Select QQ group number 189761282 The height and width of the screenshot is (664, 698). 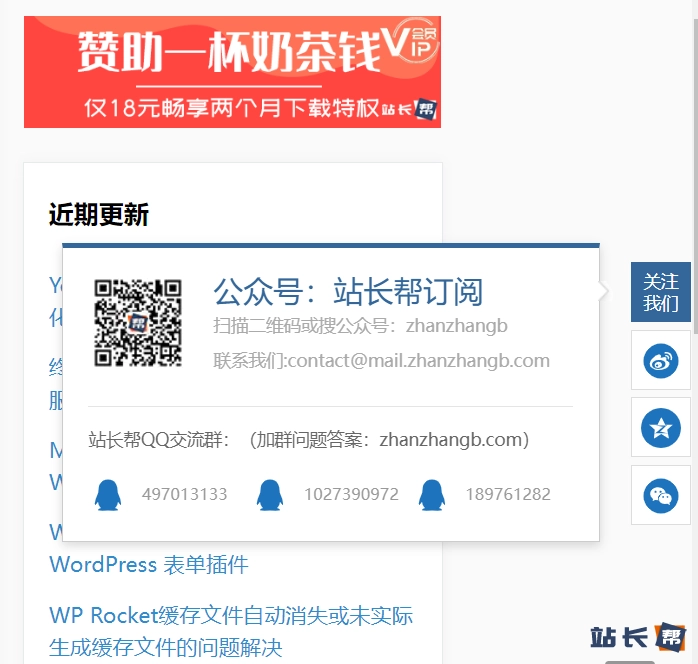pyautogui.click(x=508, y=495)
